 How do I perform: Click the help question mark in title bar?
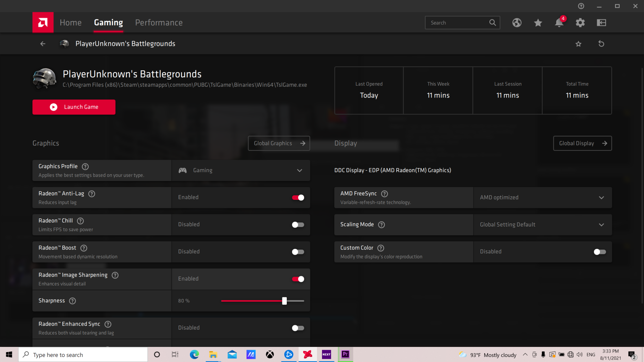[x=581, y=6]
